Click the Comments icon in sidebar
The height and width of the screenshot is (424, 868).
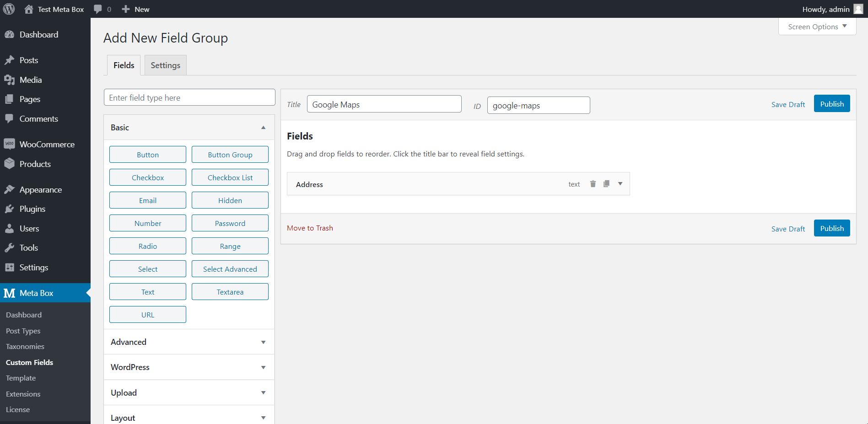click(10, 119)
